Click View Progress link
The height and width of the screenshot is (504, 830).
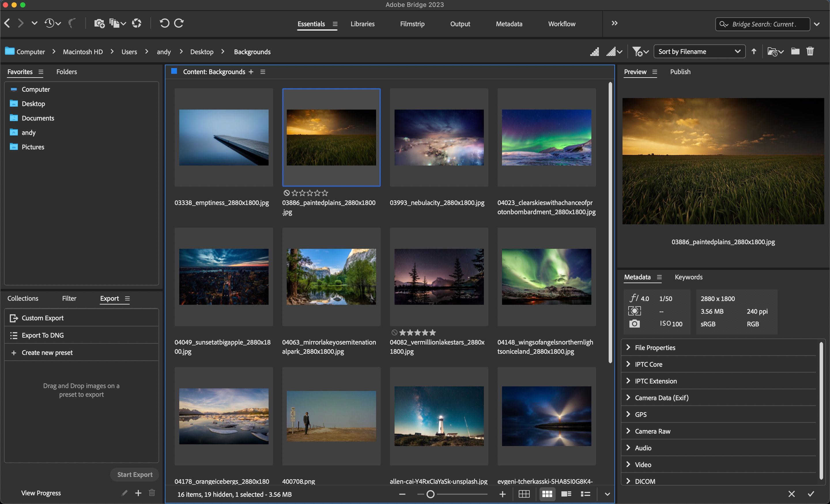coord(41,493)
